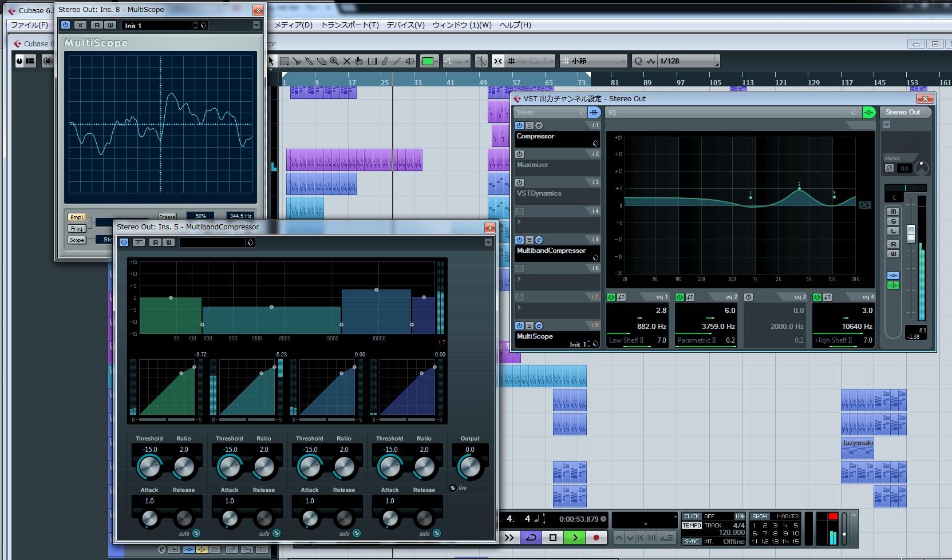Enable the Maximizer insert power button
This screenshot has width=952, height=560.
pyautogui.click(x=520, y=154)
